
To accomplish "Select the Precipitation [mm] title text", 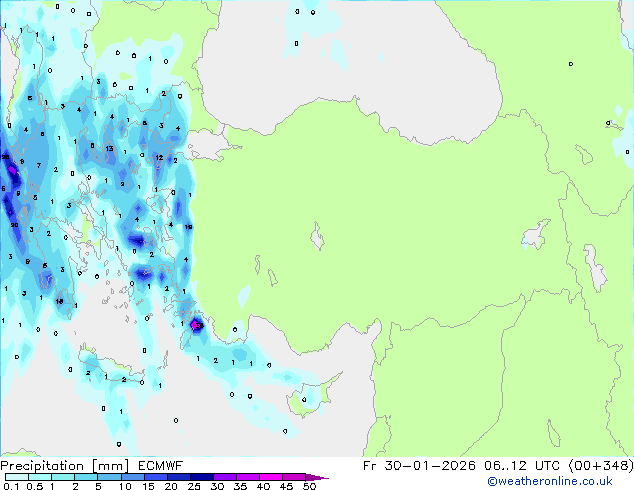I will (x=65, y=466).
